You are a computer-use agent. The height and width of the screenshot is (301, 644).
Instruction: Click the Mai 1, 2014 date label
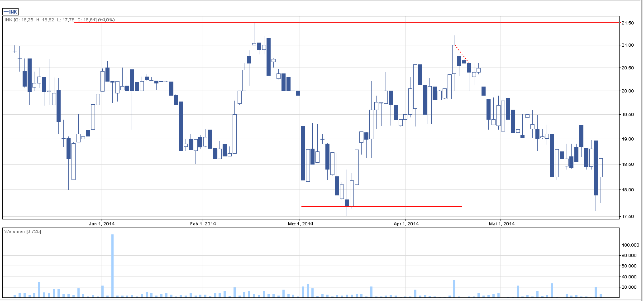click(x=502, y=223)
